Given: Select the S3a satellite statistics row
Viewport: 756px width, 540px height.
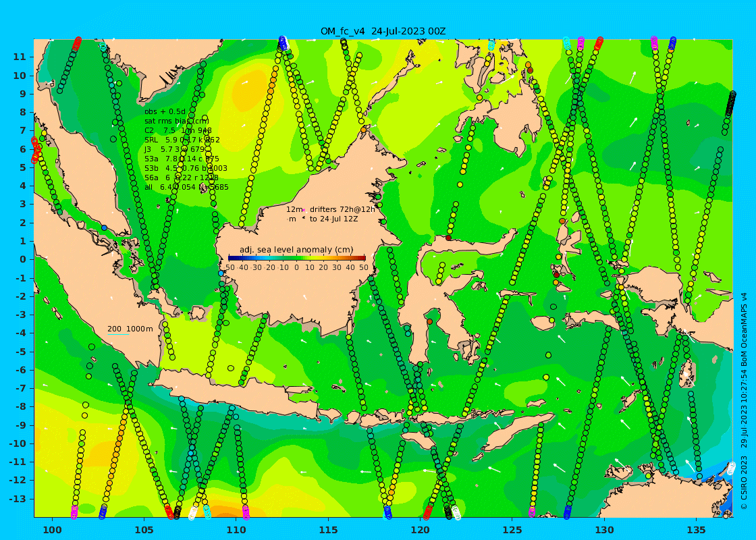Looking at the screenshot, I should (182, 159).
